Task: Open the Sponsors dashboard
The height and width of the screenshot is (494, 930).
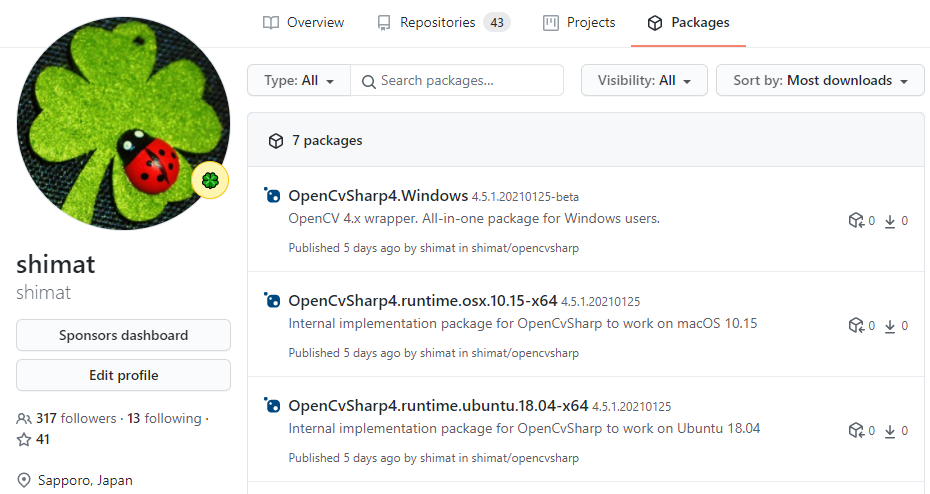Action: 123,335
